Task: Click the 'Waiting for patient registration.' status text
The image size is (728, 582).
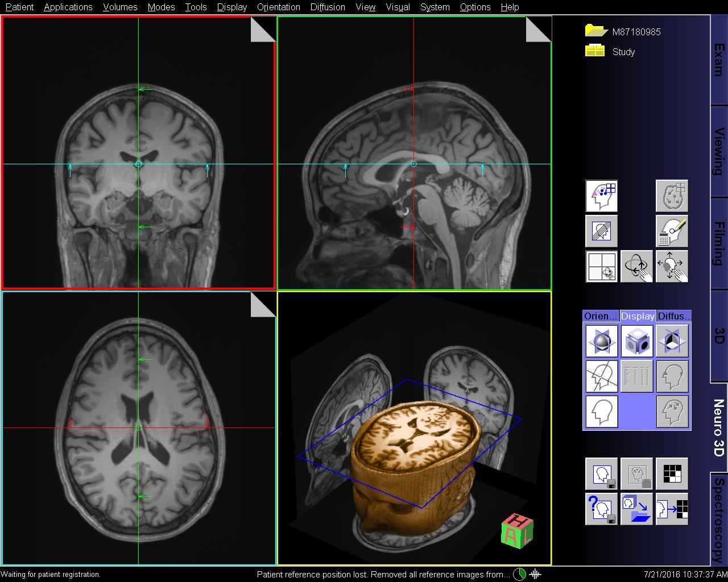Action: tap(51, 575)
